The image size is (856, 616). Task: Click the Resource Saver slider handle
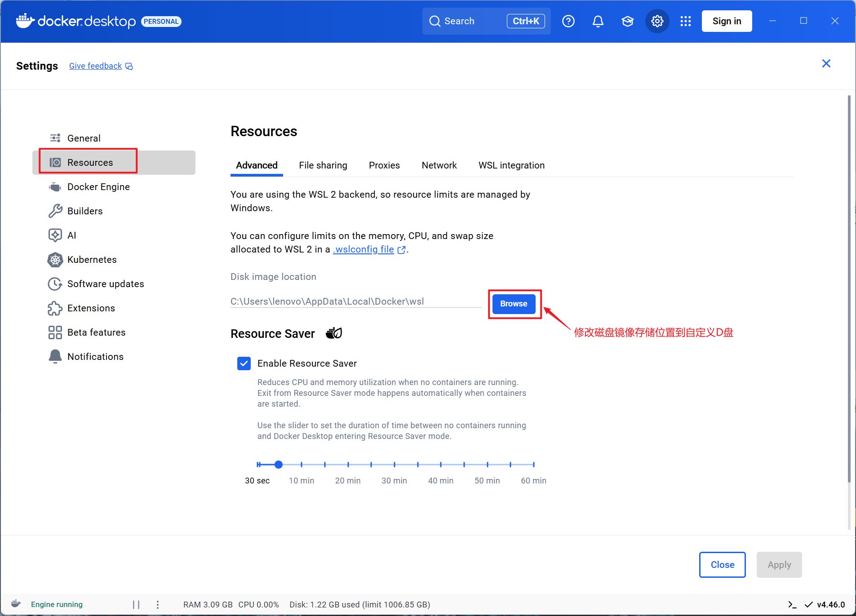(279, 464)
